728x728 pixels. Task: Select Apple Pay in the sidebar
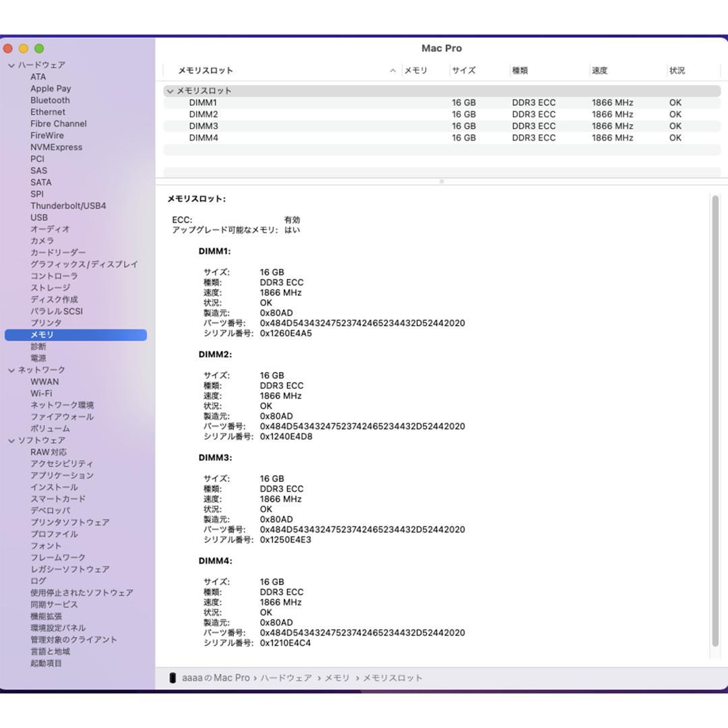[x=51, y=88]
